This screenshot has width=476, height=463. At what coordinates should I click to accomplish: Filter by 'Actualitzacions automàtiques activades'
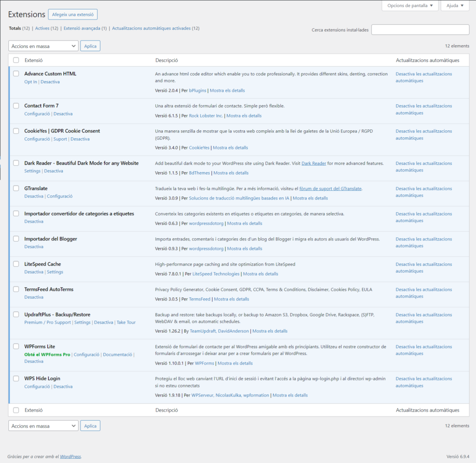coord(156,28)
